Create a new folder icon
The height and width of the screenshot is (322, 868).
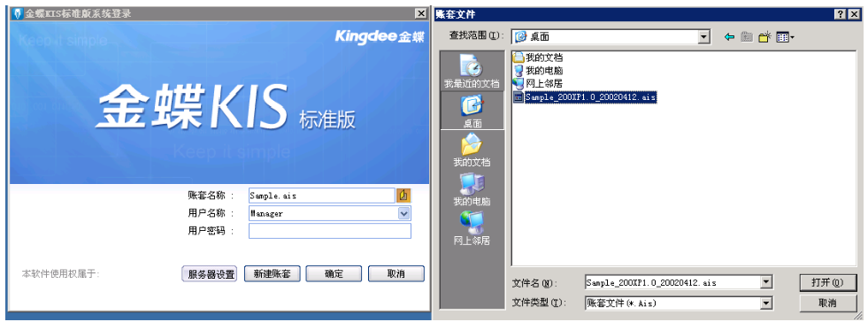(765, 37)
